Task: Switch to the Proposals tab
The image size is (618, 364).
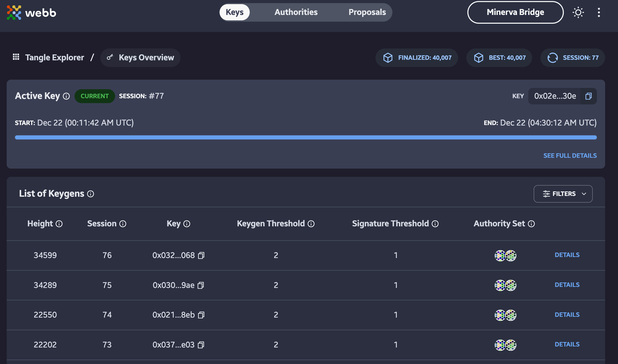Action: pos(367,12)
